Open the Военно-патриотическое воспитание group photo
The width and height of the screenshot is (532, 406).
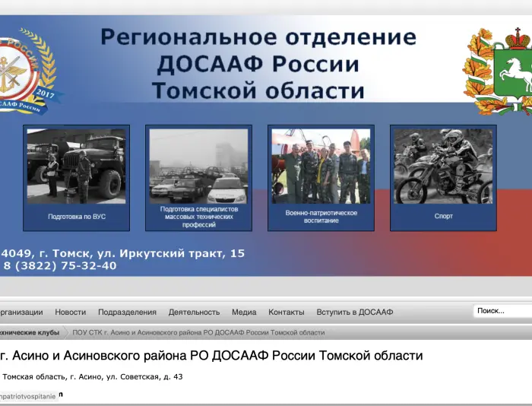pos(321,167)
